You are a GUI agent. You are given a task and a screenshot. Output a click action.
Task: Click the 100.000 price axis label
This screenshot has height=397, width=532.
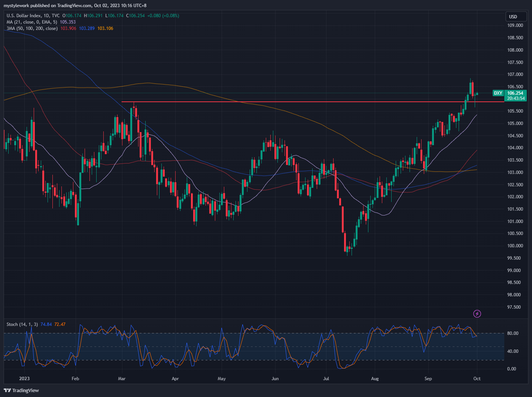point(515,246)
